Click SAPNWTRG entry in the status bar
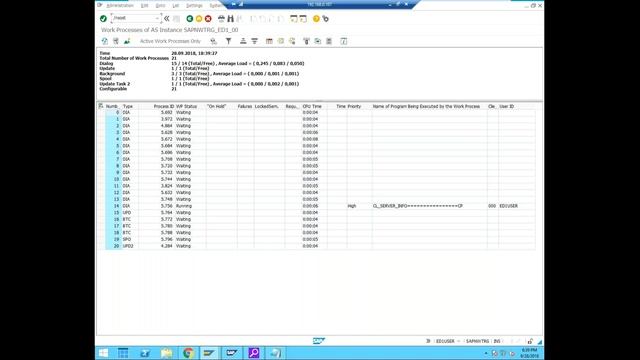The image size is (640, 360). tap(478, 341)
